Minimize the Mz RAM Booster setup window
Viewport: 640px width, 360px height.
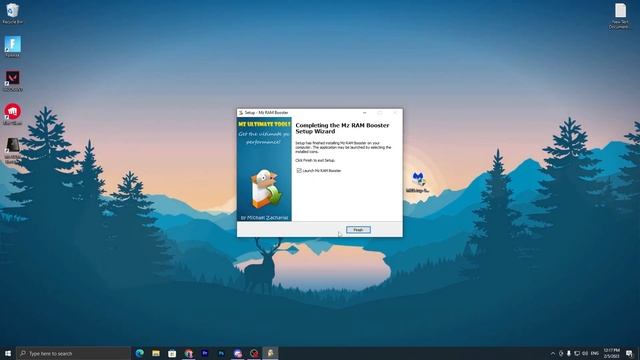[364, 113]
